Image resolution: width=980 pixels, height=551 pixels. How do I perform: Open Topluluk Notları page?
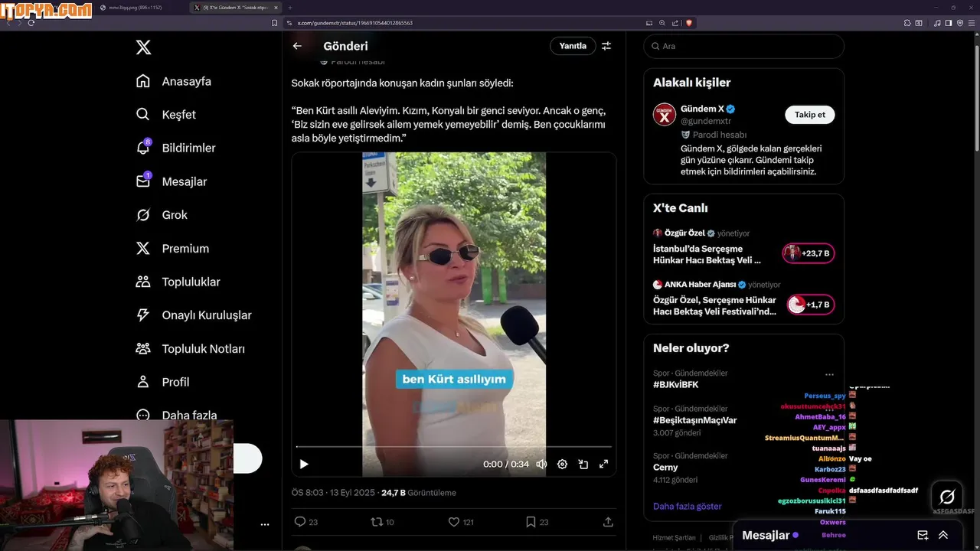(x=190, y=349)
